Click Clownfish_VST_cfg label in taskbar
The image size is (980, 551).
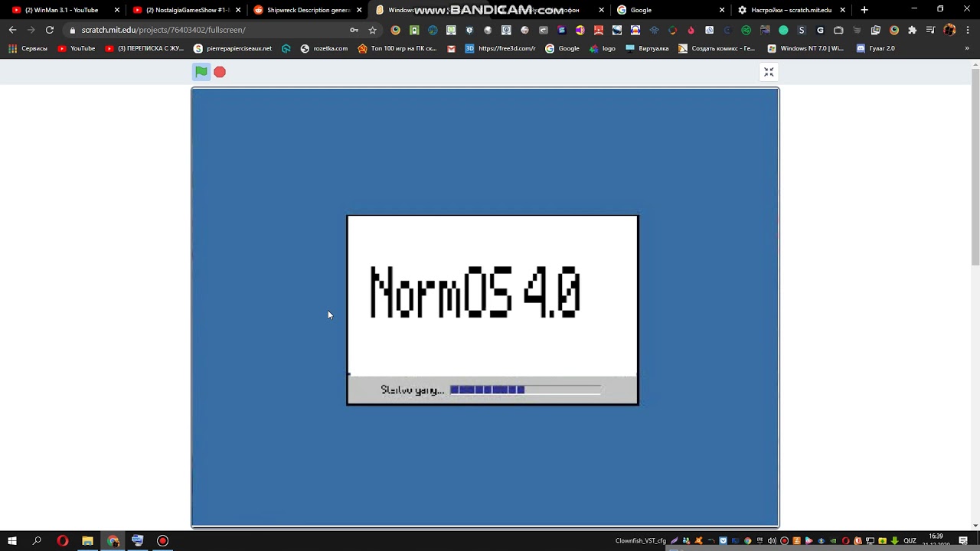click(x=641, y=541)
